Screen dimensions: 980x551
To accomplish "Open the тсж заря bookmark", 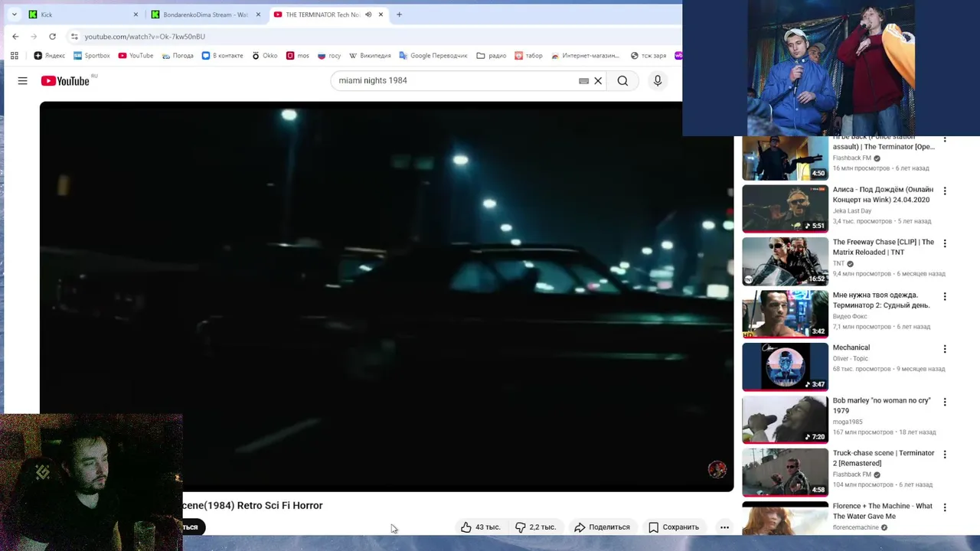I will (648, 55).
